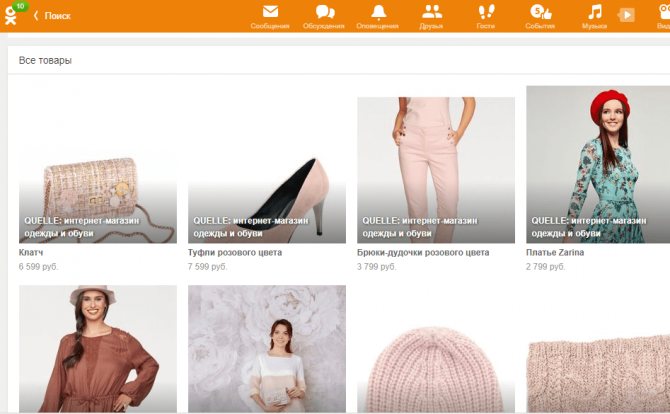Open Обсуждения speech bubbles icon
This screenshot has height=414, width=670.
[325, 12]
